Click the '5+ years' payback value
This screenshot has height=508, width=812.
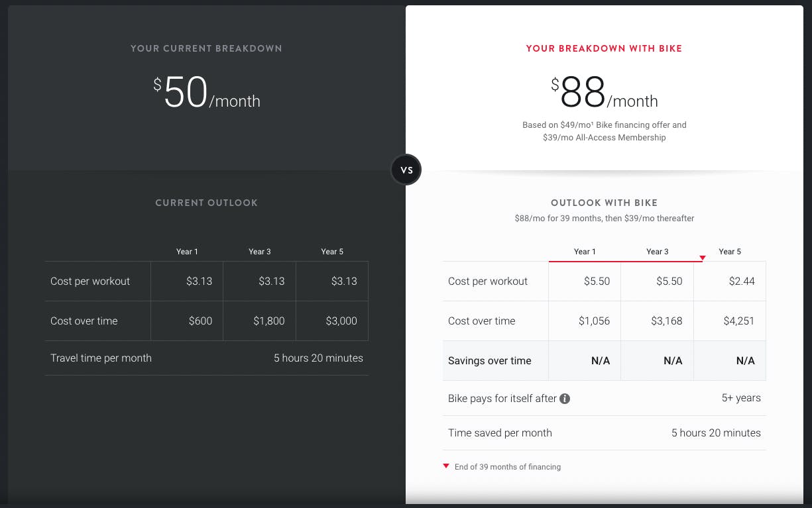[741, 398]
